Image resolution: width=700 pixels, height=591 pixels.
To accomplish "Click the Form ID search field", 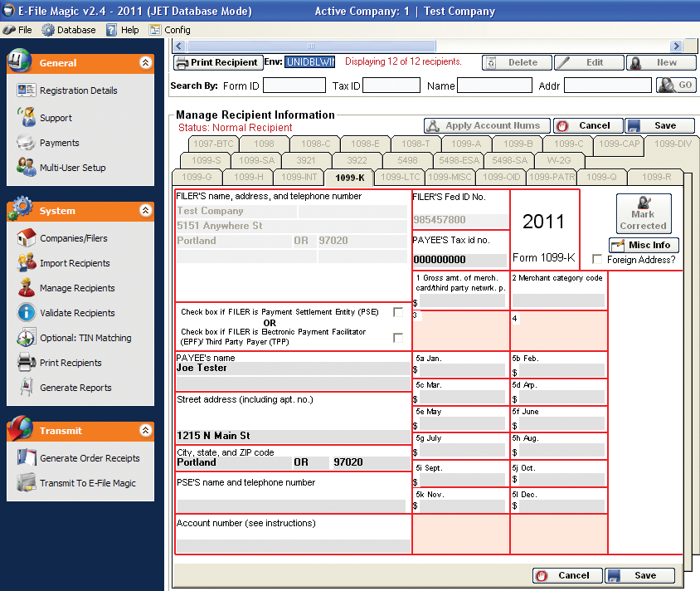I will coord(294,85).
